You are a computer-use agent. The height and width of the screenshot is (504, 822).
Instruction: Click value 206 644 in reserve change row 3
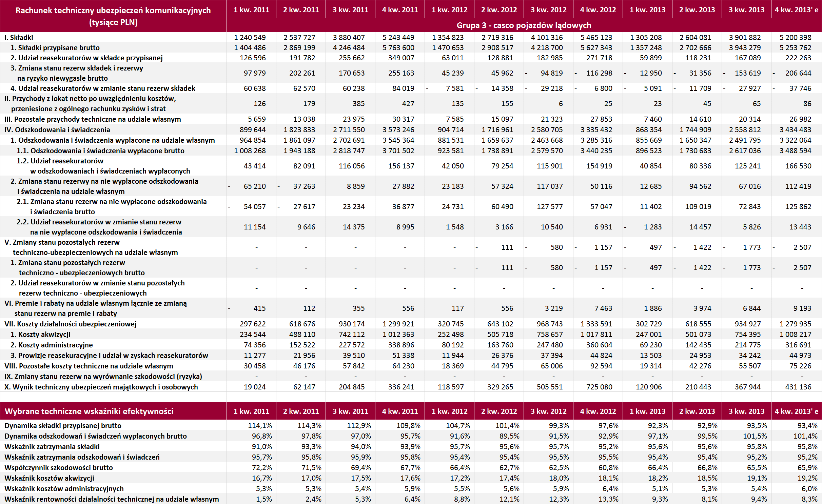pos(798,73)
